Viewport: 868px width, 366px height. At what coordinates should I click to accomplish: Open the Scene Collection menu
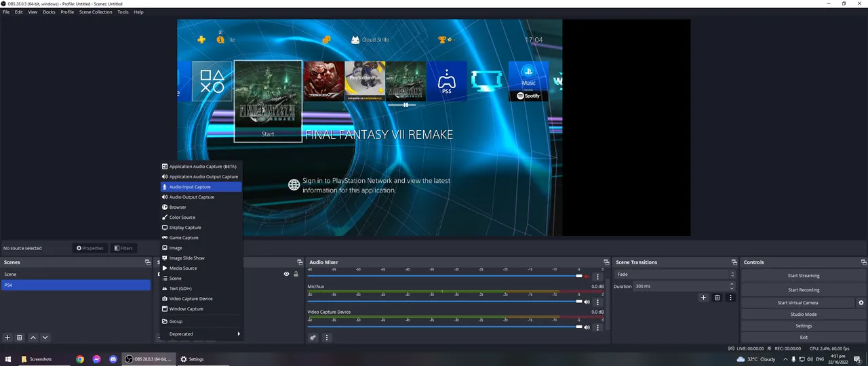[x=96, y=12]
